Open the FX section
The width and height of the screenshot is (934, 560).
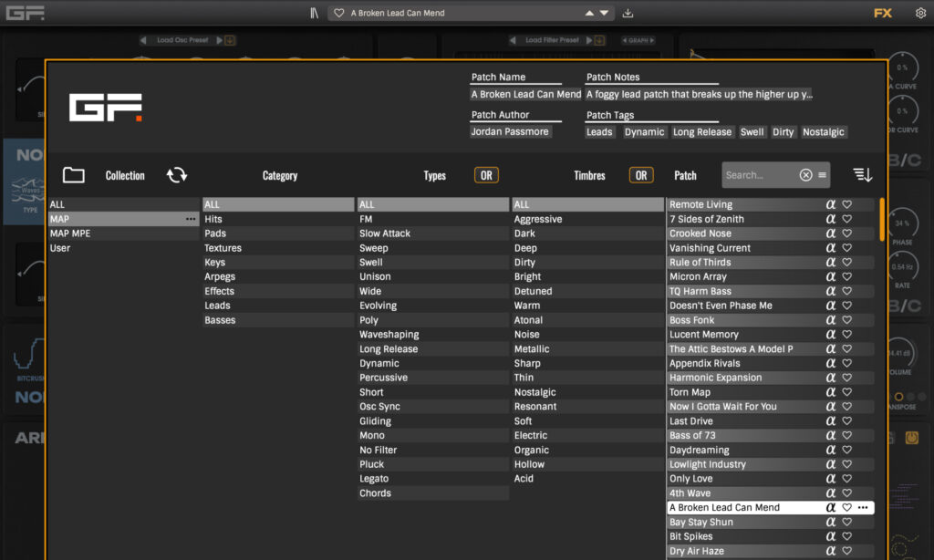[x=882, y=13]
